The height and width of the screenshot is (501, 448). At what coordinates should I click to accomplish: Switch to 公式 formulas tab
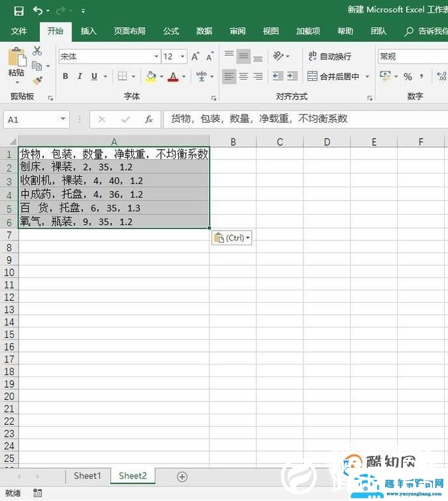click(x=171, y=31)
